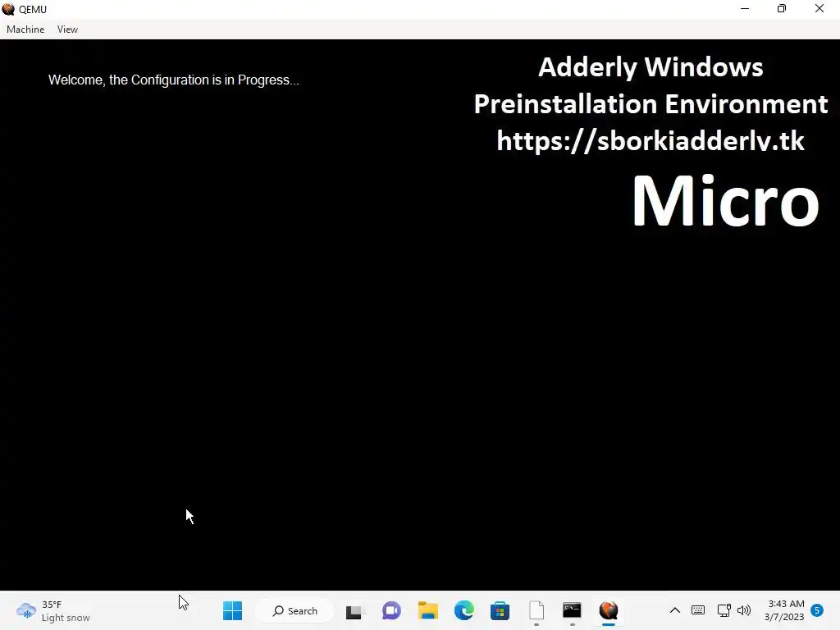Open the volume control tray icon
The height and width of the screenshot is (630, 840).
click(744, 610)
